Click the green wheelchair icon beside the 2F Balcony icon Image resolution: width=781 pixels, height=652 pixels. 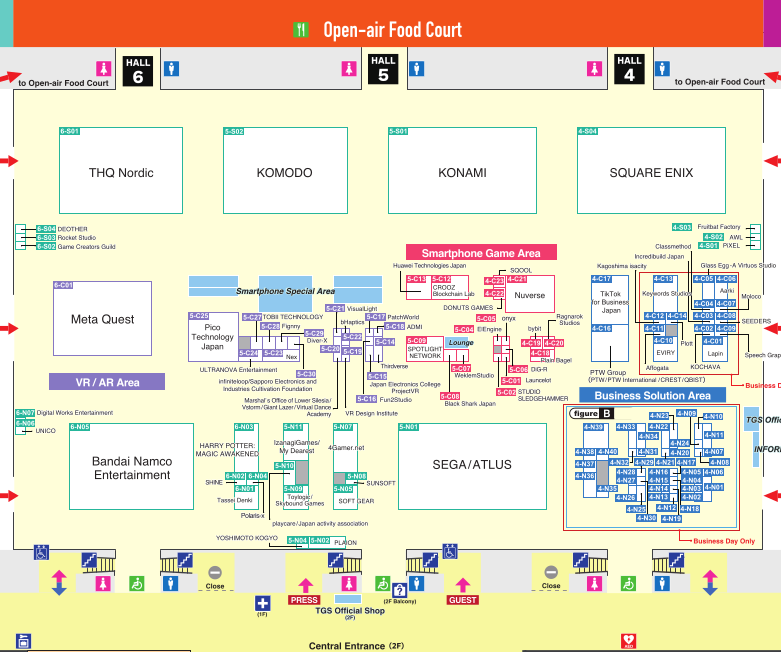click(x=383, y=583)
